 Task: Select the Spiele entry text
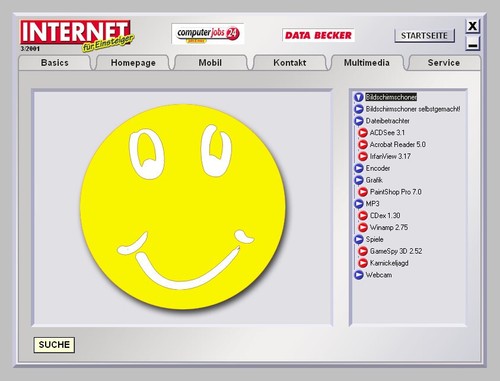click(374, 239)
